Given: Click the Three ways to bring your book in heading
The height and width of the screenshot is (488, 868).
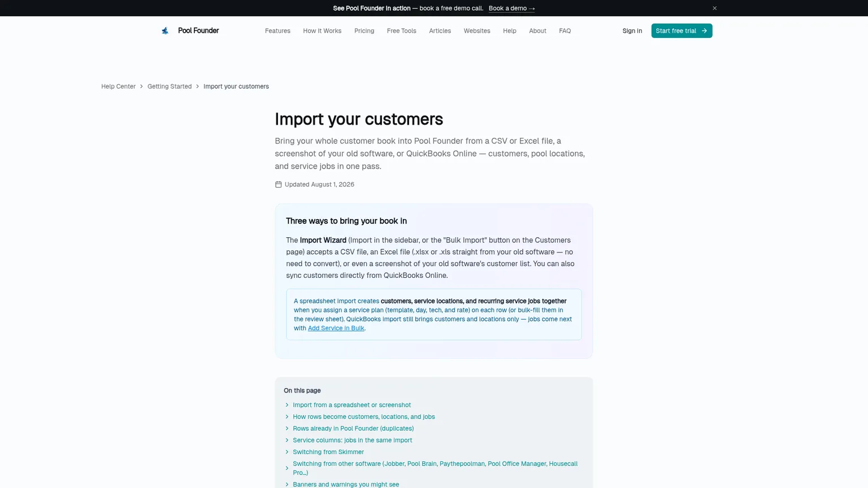Looking at the screenshot, I should pos(346,221).
